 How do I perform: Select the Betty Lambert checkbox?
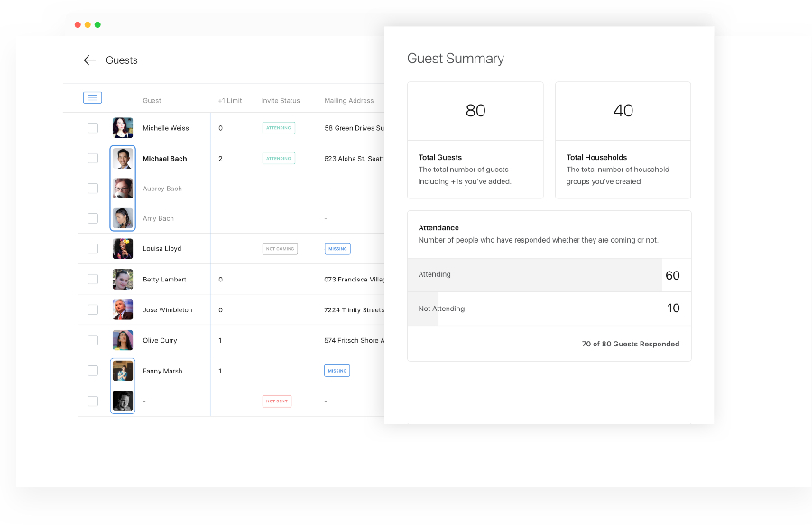(x=93, y=279)
